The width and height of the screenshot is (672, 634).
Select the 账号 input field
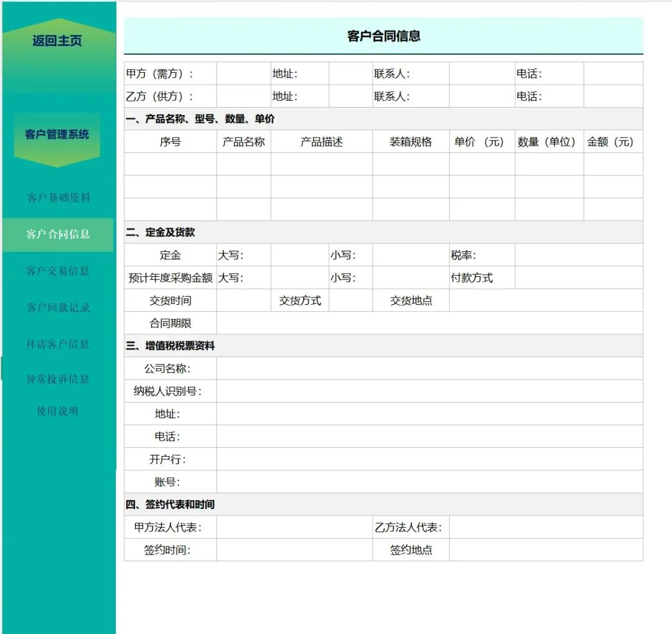click(429, 482)
